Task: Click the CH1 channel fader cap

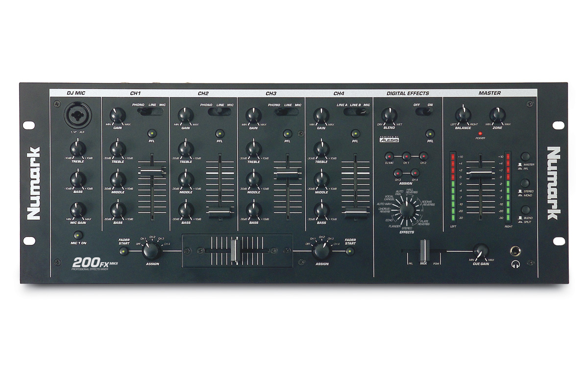Action: (x=153, y=171)
